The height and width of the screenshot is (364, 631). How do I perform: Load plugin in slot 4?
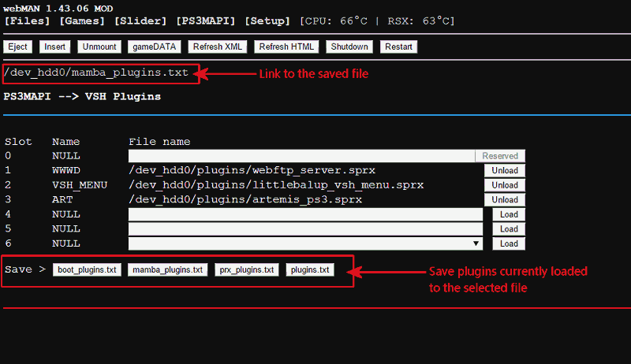[x=509, y=214]
